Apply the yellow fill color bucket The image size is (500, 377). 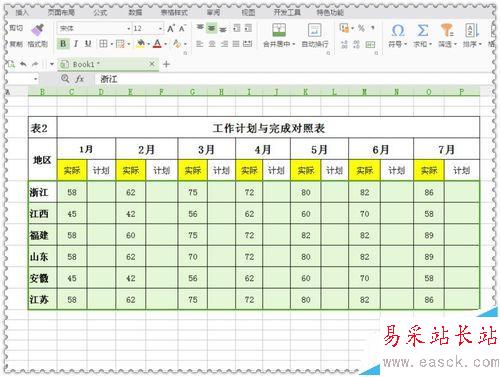pos(140,44)
